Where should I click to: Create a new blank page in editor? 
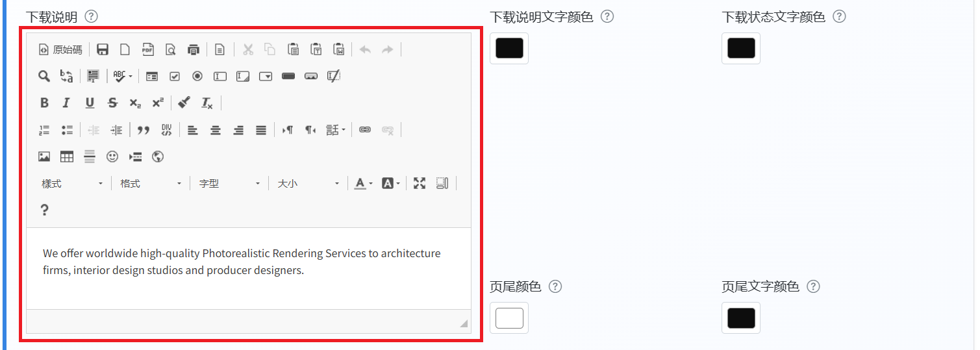125,49
